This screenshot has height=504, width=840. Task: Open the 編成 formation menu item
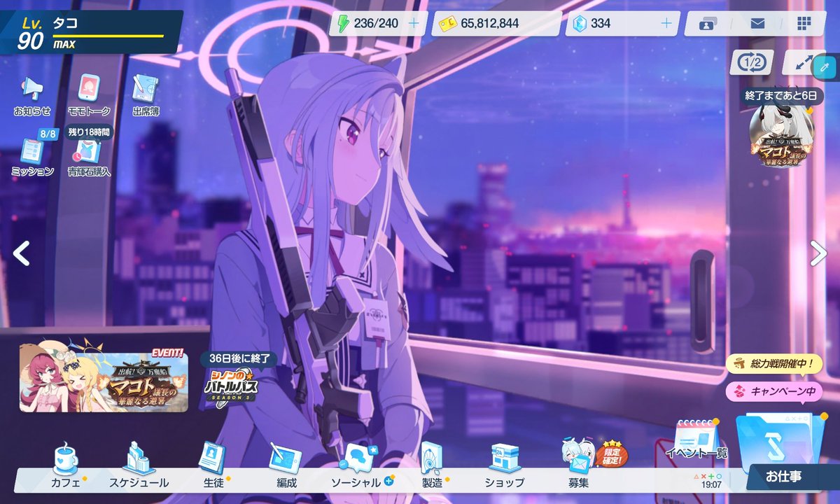pos(286,465)
